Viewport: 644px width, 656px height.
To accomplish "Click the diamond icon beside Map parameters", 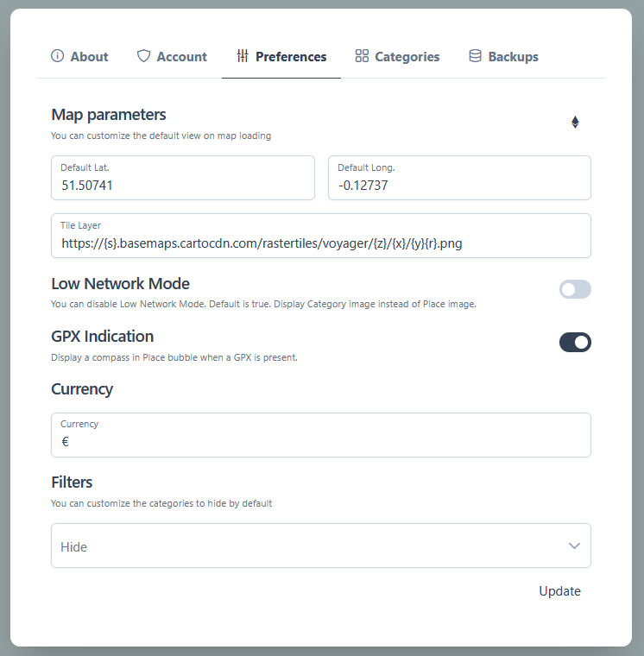I will click(575, 123).
